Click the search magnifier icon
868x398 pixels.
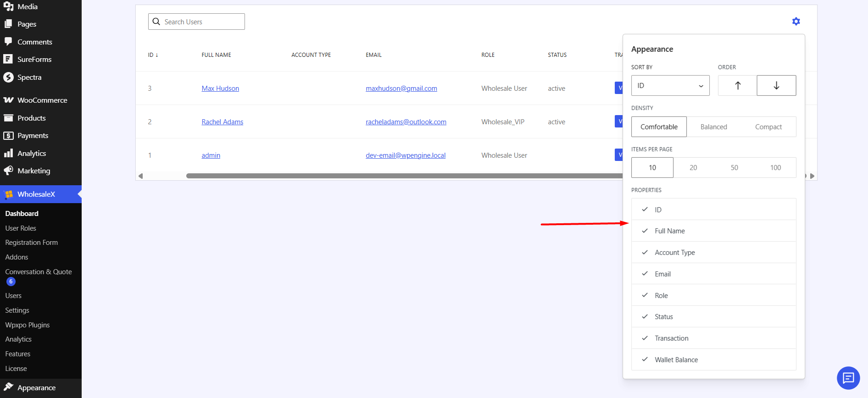tap(156, 22)
